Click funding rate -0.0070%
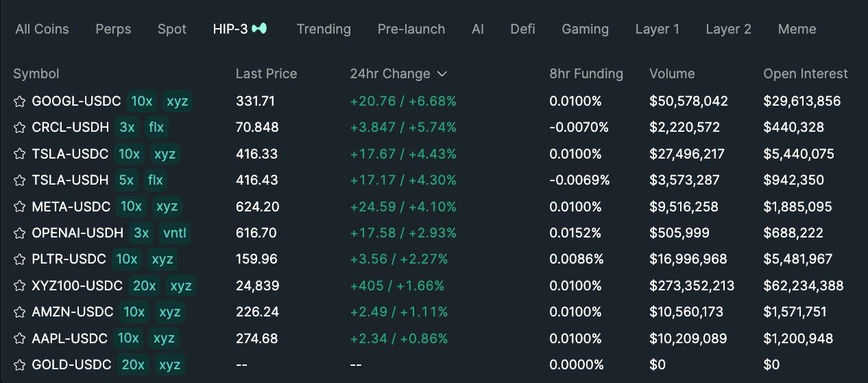Image resolution: width=868 pixels, height=383 pixels. tap(579, 128)
